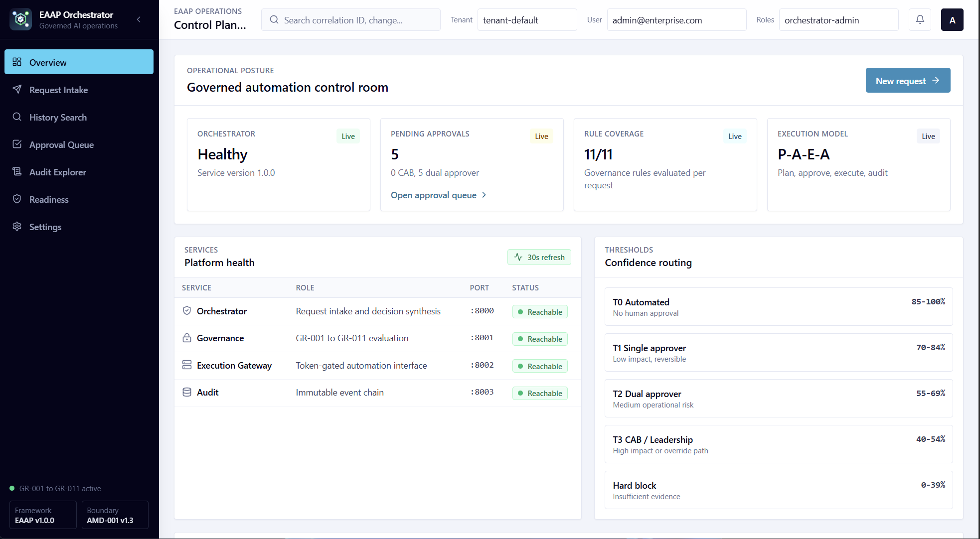The height and width of the screenshot is (539, 980).
Task: Click the Settings gear icon
Action: coord(17,226)
